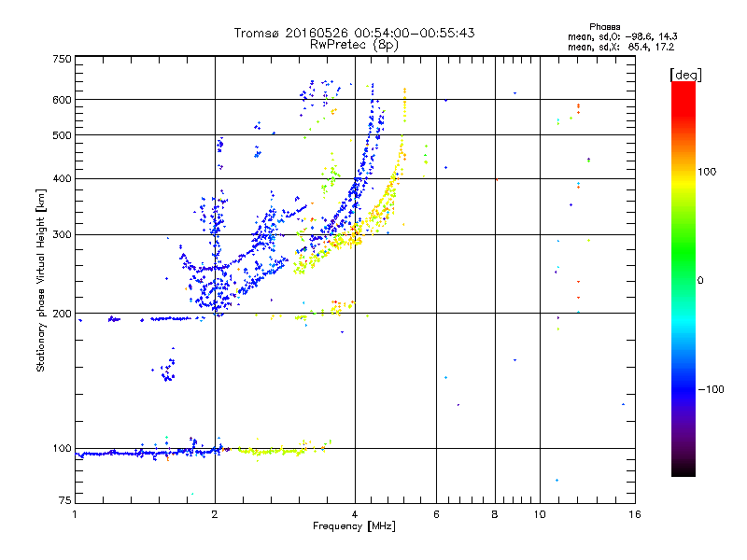Click the '600' y-axis tick label
The height and width of the screenshot is (560, 747).
[62, 100]
